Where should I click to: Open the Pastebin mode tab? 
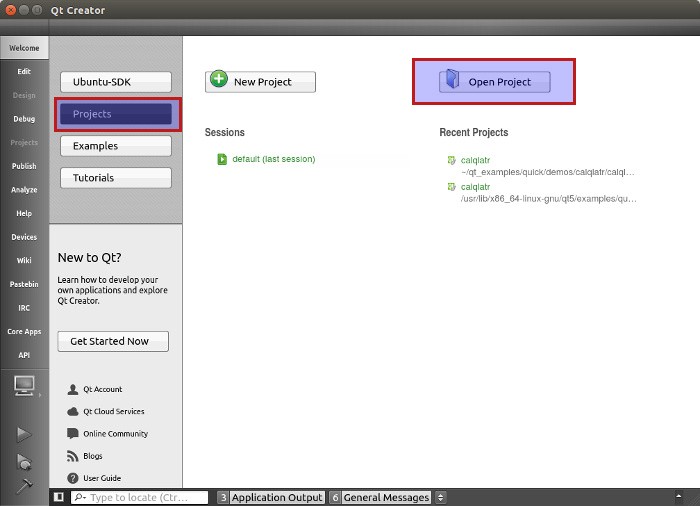24,284
